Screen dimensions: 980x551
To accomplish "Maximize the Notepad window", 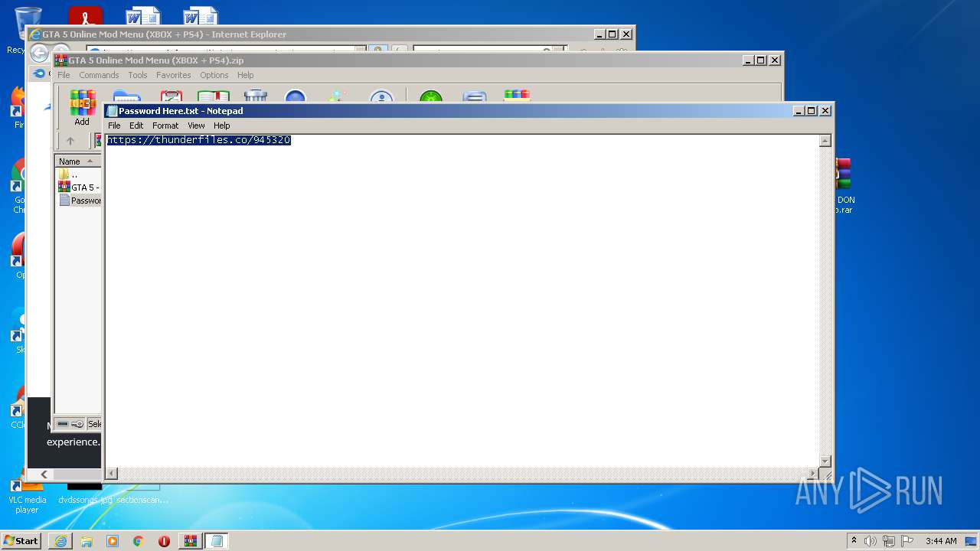I will (812, 111).
